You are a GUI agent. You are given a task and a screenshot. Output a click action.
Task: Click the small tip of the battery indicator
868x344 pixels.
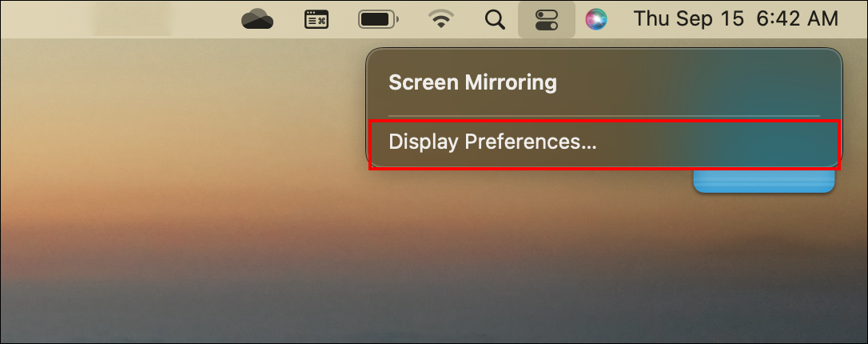coord(398,19)
